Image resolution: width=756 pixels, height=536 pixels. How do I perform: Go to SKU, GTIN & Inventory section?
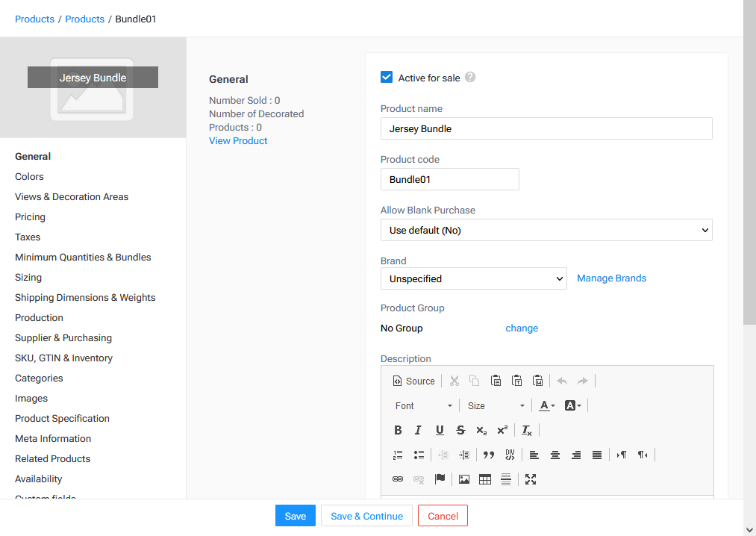pos(63,358)
